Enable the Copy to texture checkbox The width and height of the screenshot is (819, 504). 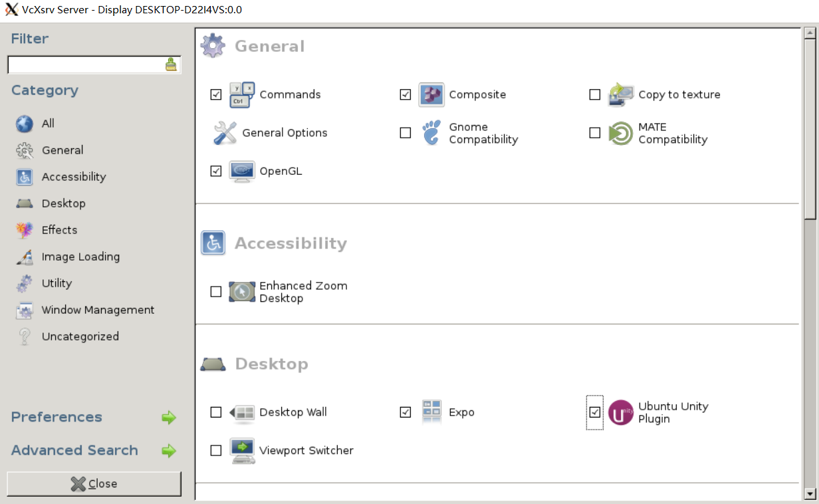click(595, 94)
